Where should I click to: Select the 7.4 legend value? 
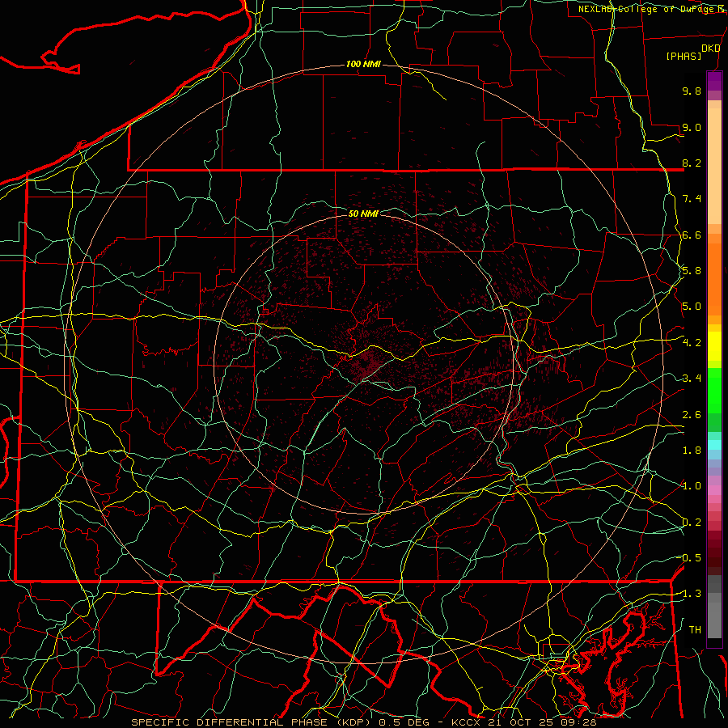pyautogui.click(x=692, y=199)
